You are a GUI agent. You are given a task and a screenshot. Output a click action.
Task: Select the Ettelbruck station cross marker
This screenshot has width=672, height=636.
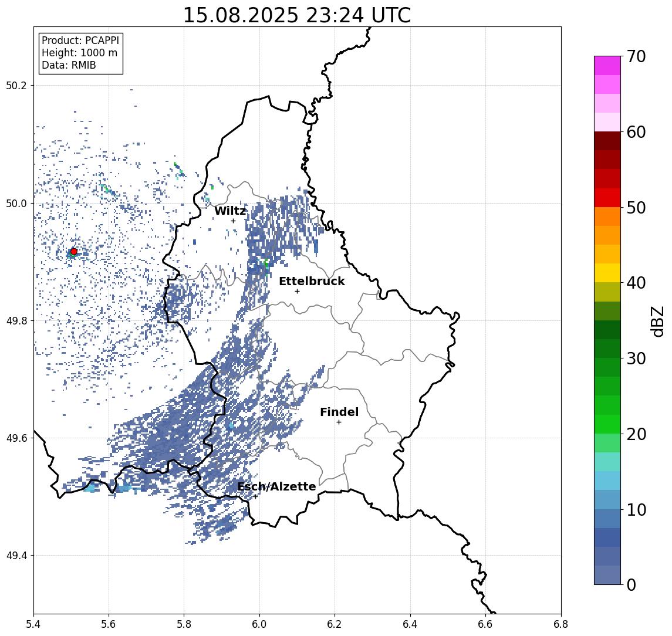click(x=297, y=292)
